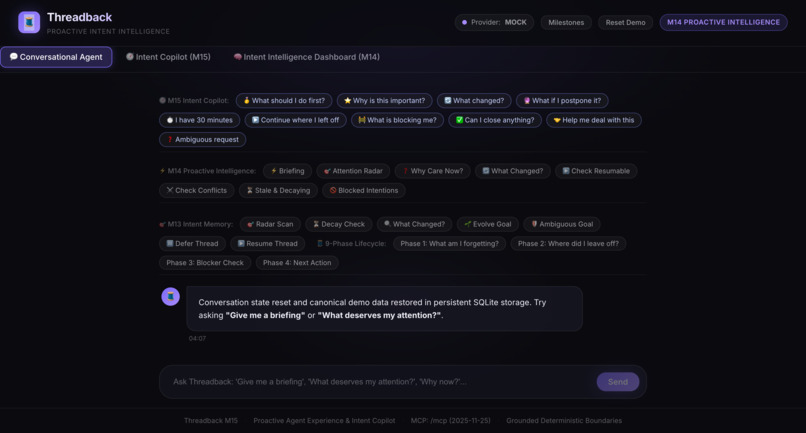806x433 pixels.
Task: Click the M15 'What changed?' chip
Action: point(474,101)
